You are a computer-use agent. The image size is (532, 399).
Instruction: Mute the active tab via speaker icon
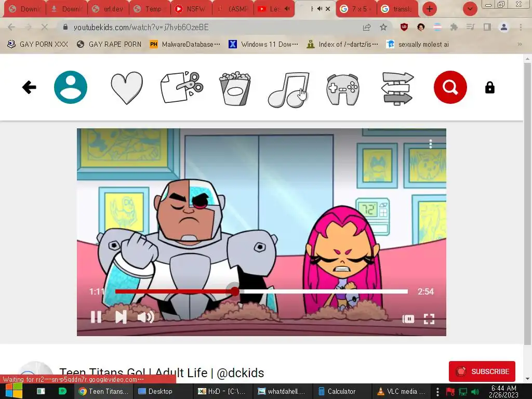coord(320,9)
